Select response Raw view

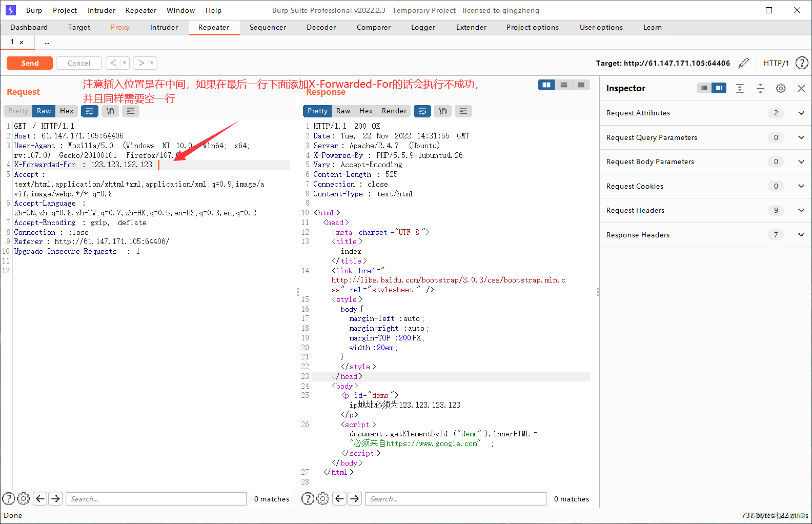coord(343,111)
